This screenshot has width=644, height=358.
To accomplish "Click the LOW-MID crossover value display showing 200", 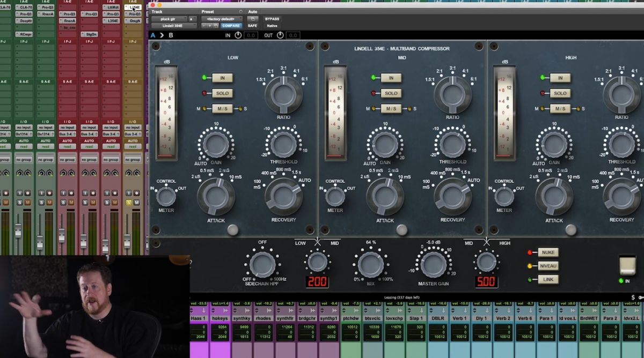I will click(x=317, y=280).
